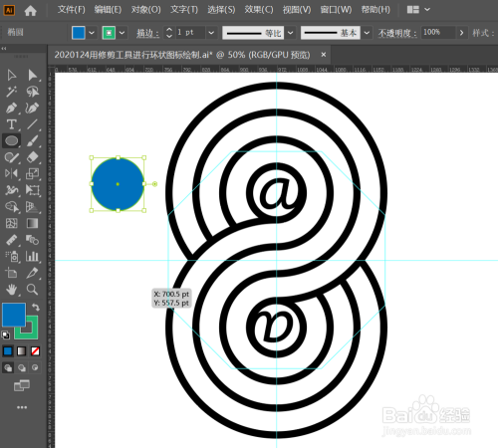The width and height of the screenshot is (498, 448).
Task: Open the 效果(C) menu
Action: click(259, 10)
